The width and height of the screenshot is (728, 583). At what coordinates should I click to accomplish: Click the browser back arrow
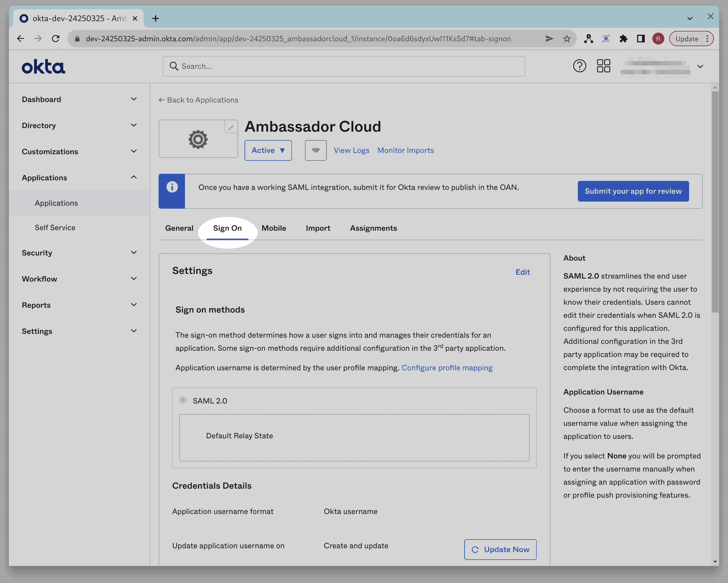[20, 39]
